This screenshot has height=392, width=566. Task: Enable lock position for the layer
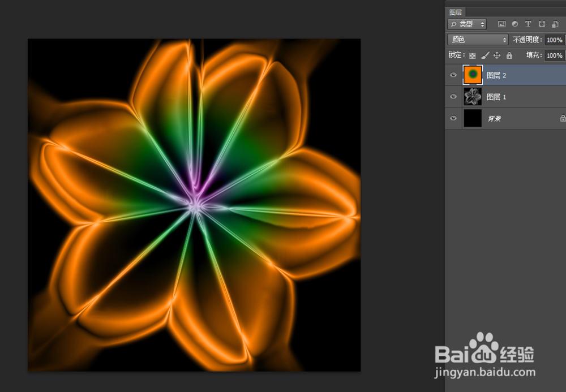coord(496,55)
